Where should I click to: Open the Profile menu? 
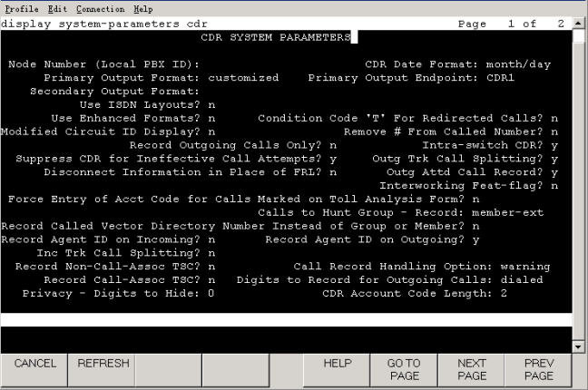(19, 9)
